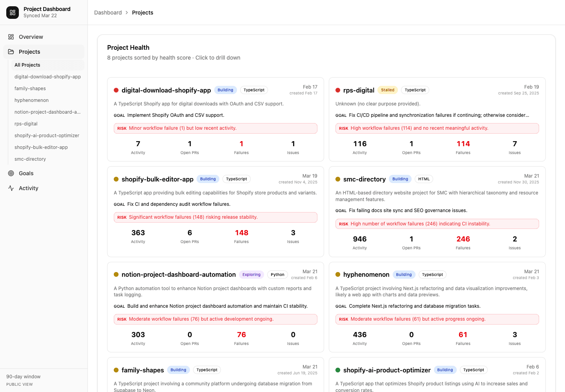565x392 pixels.
Task: Click health dot beside hyphenomenon card title
Action: coord(338,274)
